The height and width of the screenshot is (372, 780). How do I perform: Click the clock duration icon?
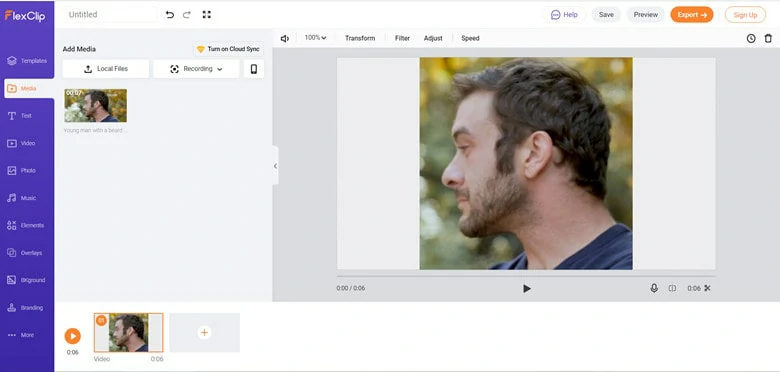(751, 38)
